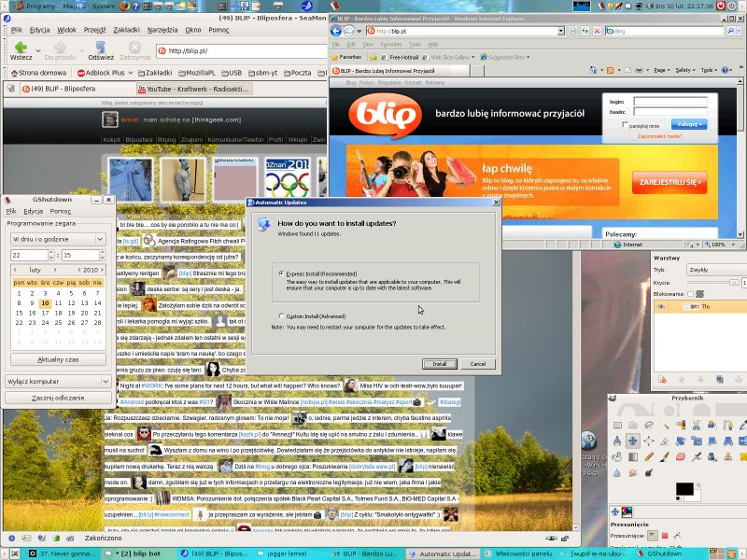Click the Install button in Automatic Updates

[439, 364]
